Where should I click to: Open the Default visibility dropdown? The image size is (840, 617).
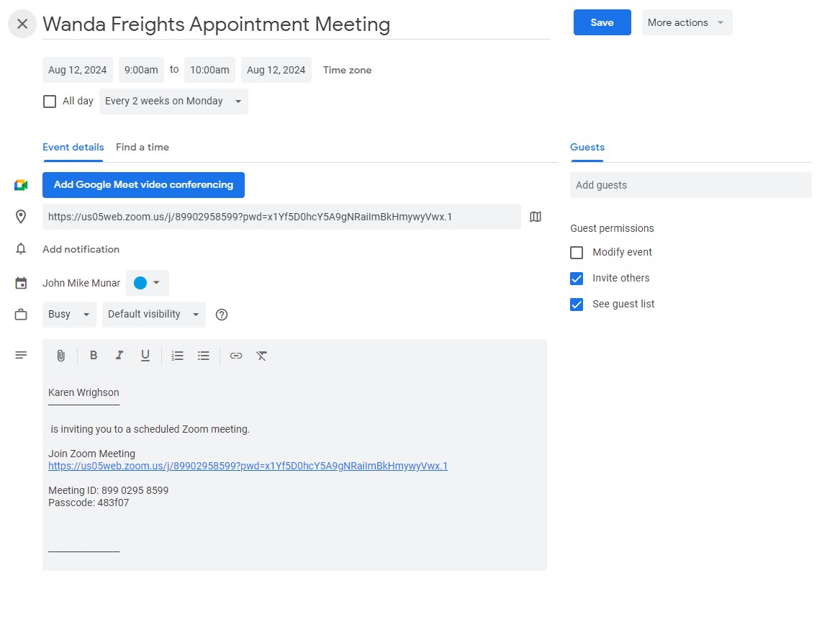153,315
